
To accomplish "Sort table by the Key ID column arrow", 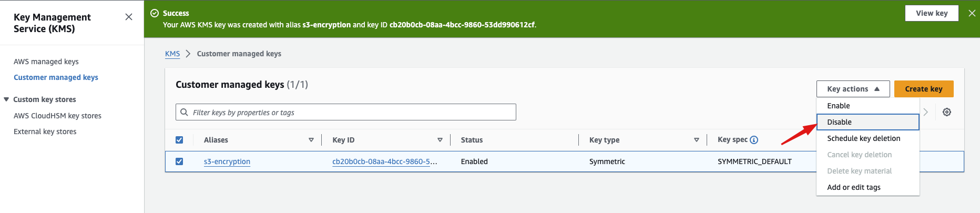I will (x=440, y=140).
